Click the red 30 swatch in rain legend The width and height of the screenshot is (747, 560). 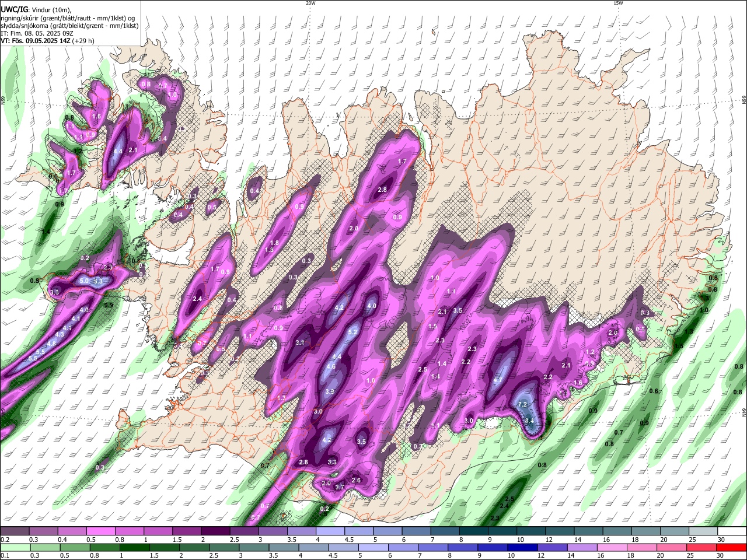[731, 548]
